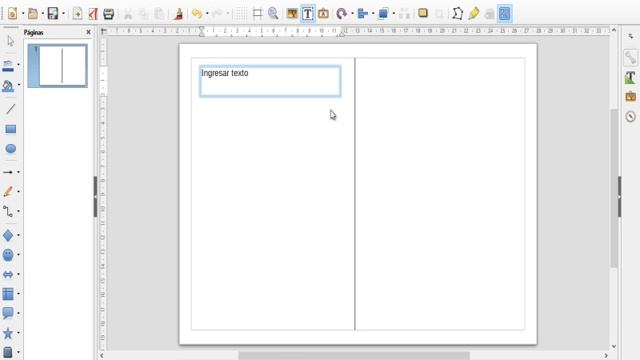Open the sidebar Properties wrench icon
Image resolution: width=640 pixels, height=360 pixels.
click(x=631, y=57)
